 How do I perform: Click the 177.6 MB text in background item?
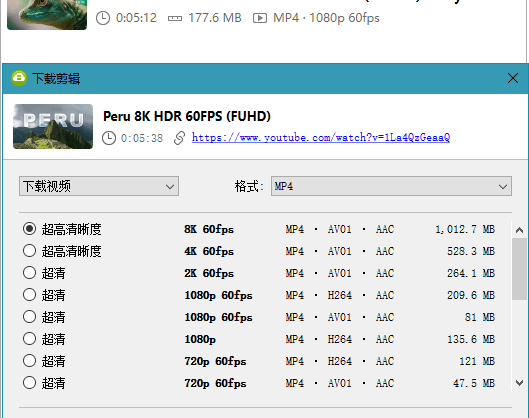[215, 18]
